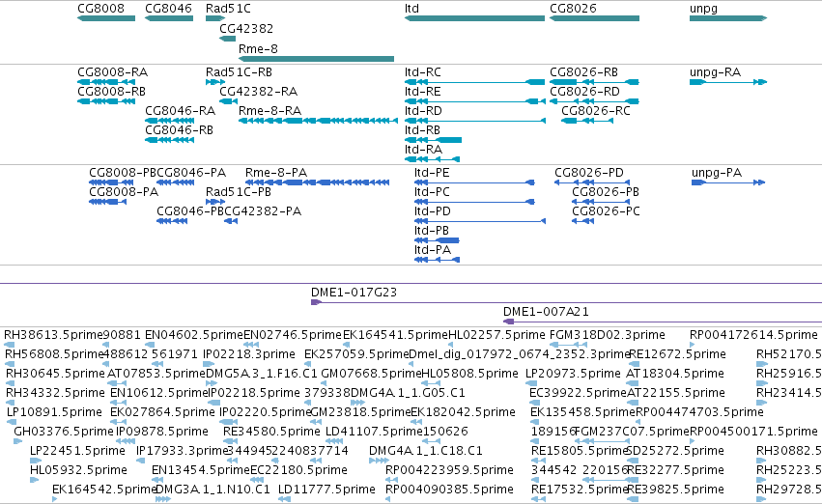
Task: Open cDNA RP004090385.5prime
Action: click(388, 499)
